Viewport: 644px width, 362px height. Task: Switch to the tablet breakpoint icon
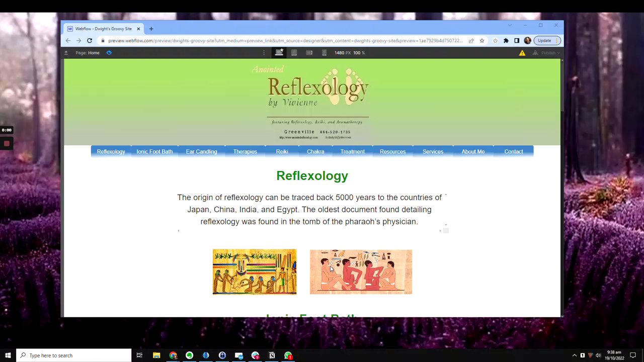pos(294,53)
